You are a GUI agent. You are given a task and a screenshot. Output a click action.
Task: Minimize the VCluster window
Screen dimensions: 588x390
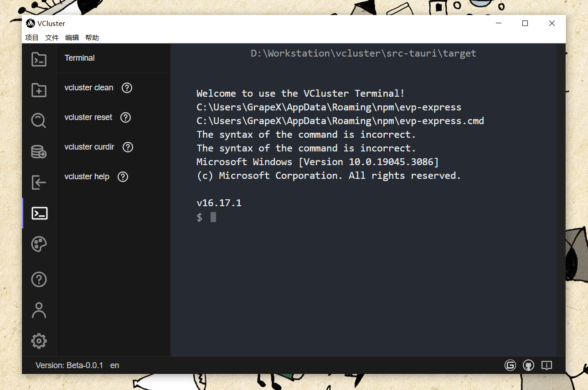click(498, 23)
